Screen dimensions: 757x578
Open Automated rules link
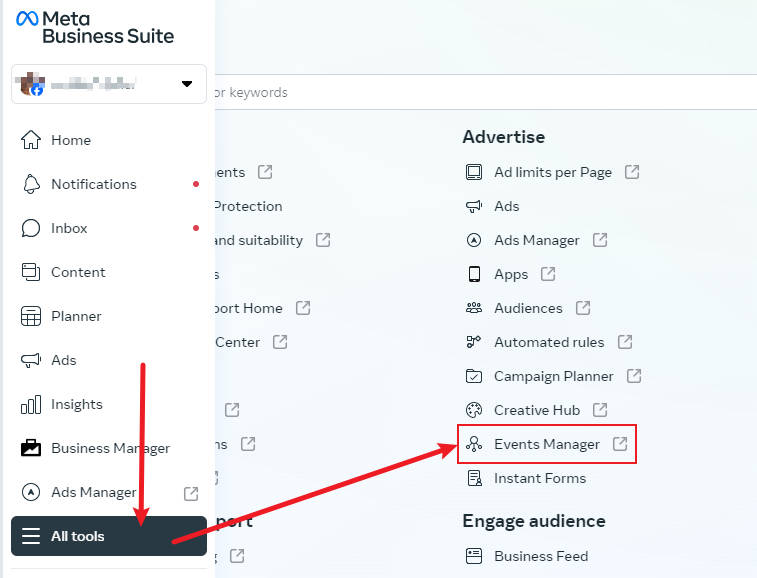549,342
